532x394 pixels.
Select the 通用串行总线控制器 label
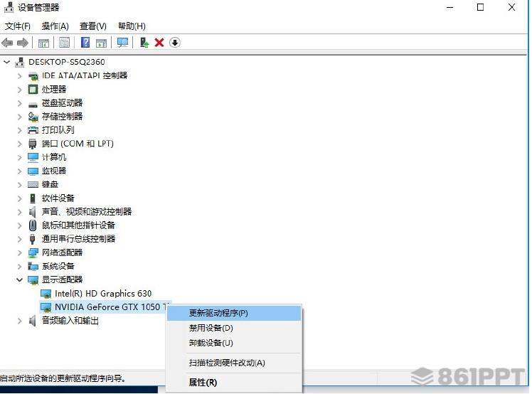click(78, 239)
